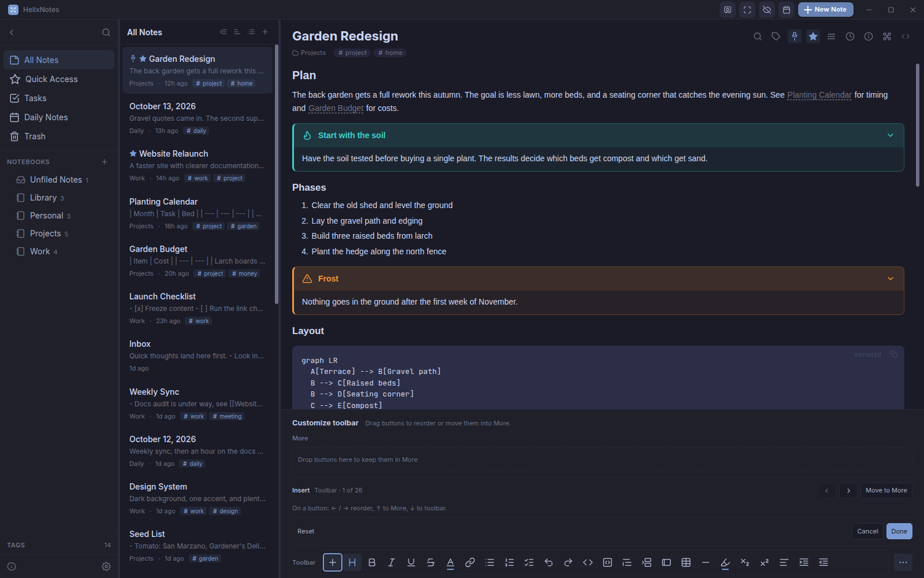The width and height of the screenshot is (924, 578).
Task: Click Done to finish customizing toolbar
Action: (x=899, y=531)
